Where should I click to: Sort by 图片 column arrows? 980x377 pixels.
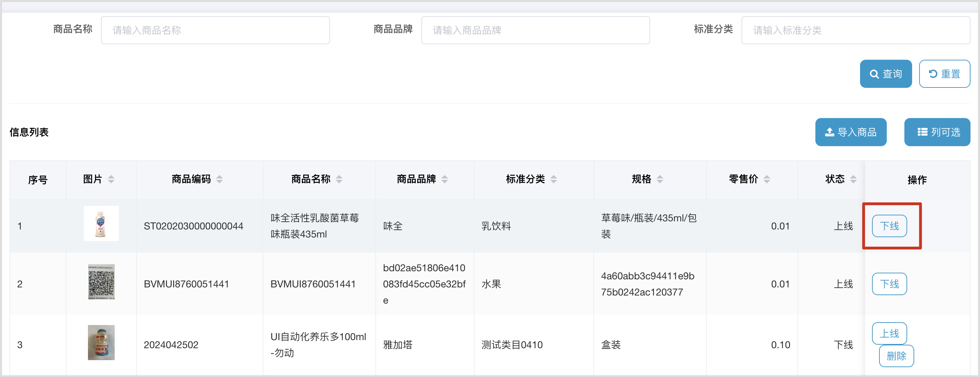[x=111, y=179]
